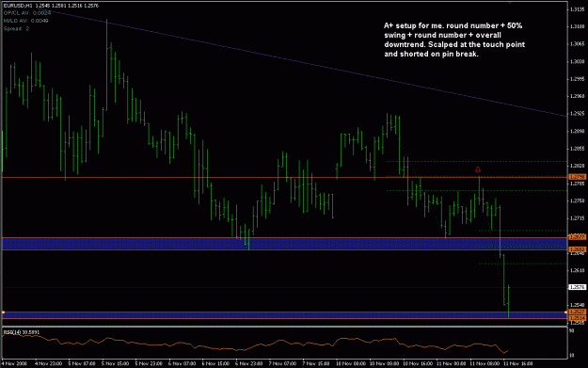Click the 1.3100 price axis label
The image size is (588, 368).
577,26
